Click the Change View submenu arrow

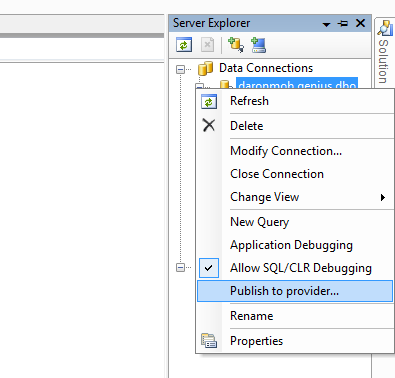383,197
